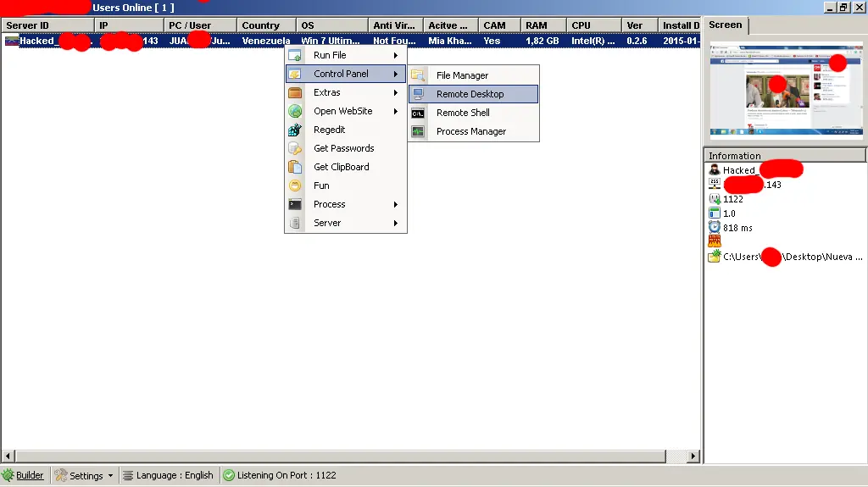Image resolution: width=868 pixels, height=487 pixels.
Task: Click horizontal scrollbar right arrow
Action: (693, 456)
